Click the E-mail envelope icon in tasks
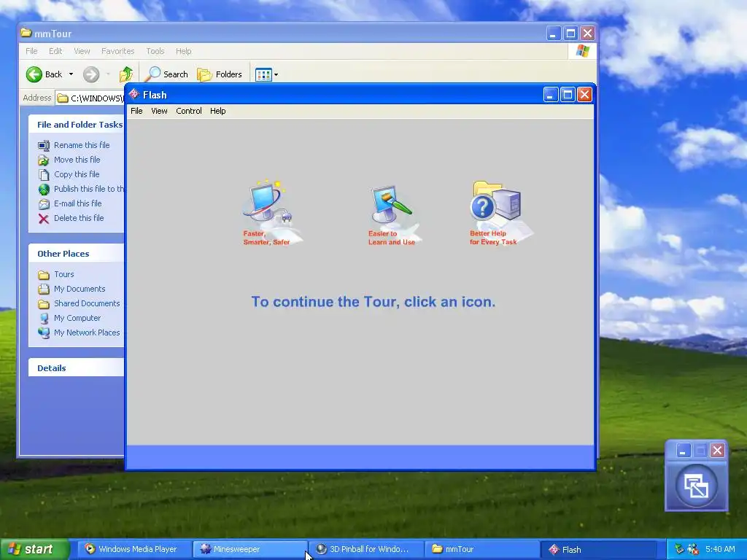 [x=43, y=204]
